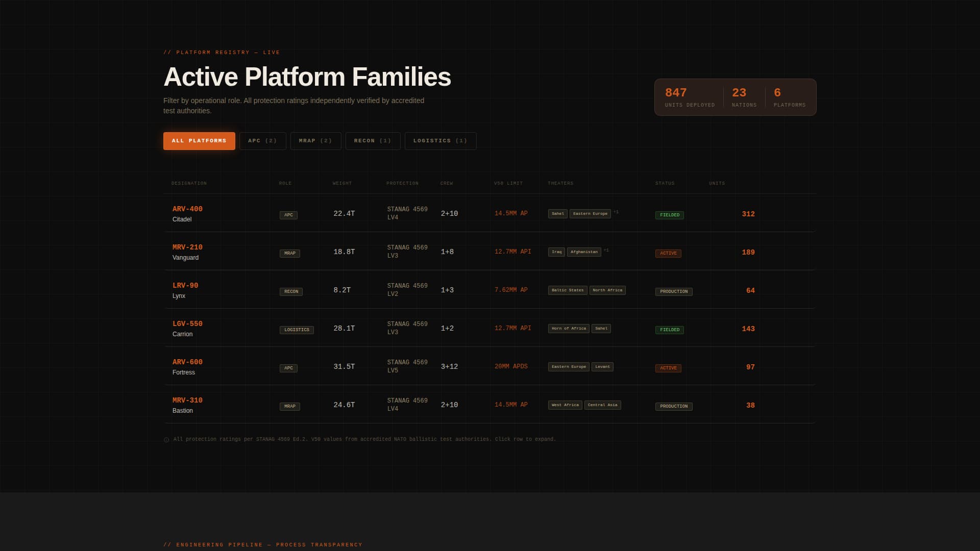The width and height of the screenshot is (980, 551).
Task: Click the info icon beside footnote text
Action: click(x=166, y=440)
